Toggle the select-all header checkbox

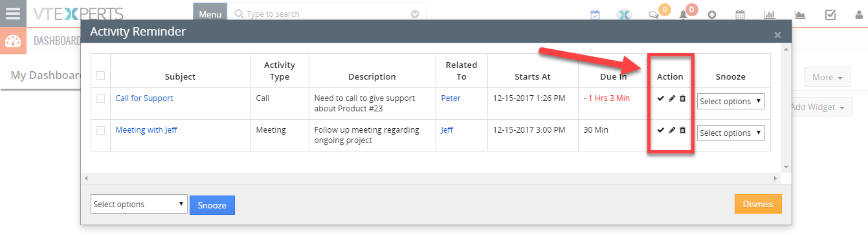pyautogui.click(x=100, y=75)
